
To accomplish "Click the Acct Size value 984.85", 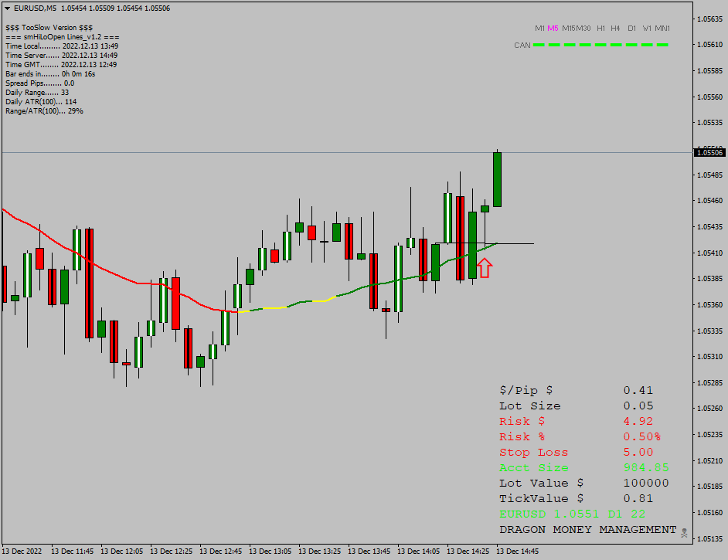I will 646,467.
